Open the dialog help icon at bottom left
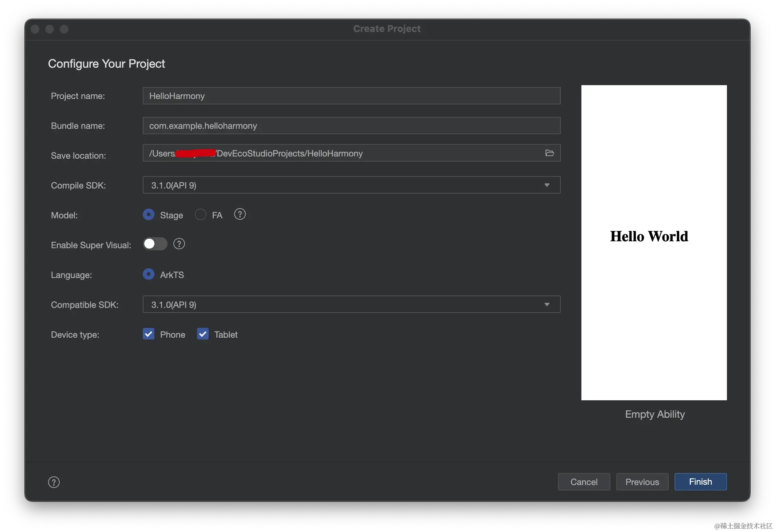 pyautogui.click(x=54, y=482)
